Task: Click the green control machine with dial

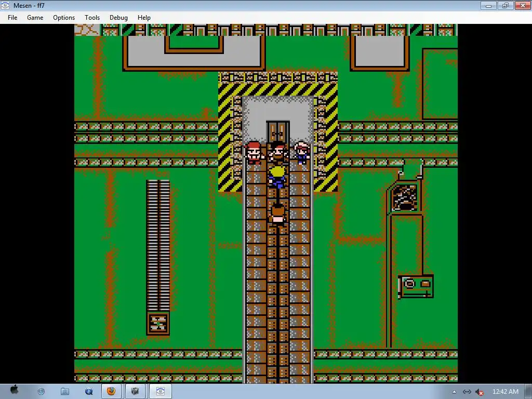Action: [x=416, y=287]
